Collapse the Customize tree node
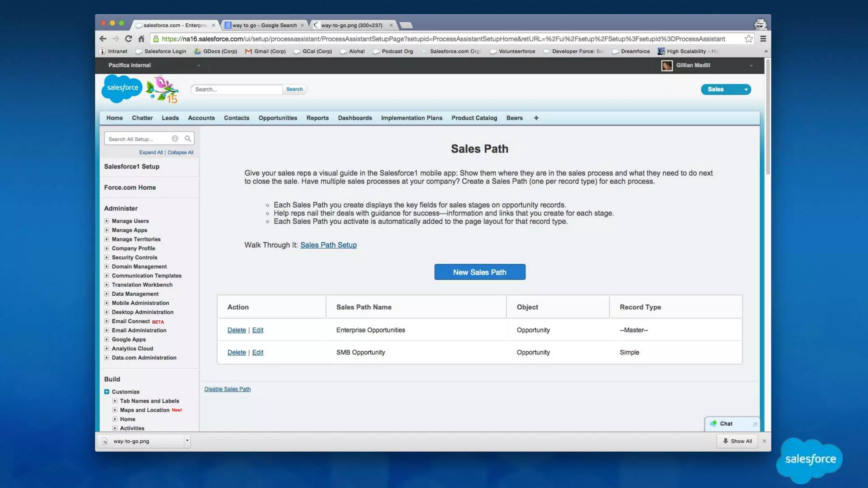This screenshot has height=488, width=868. (107, 392)
